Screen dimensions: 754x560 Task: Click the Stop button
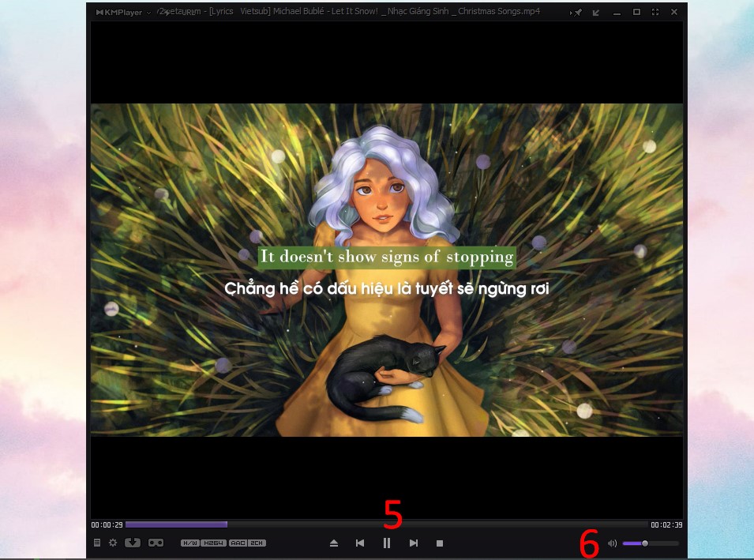click(440, 543)
